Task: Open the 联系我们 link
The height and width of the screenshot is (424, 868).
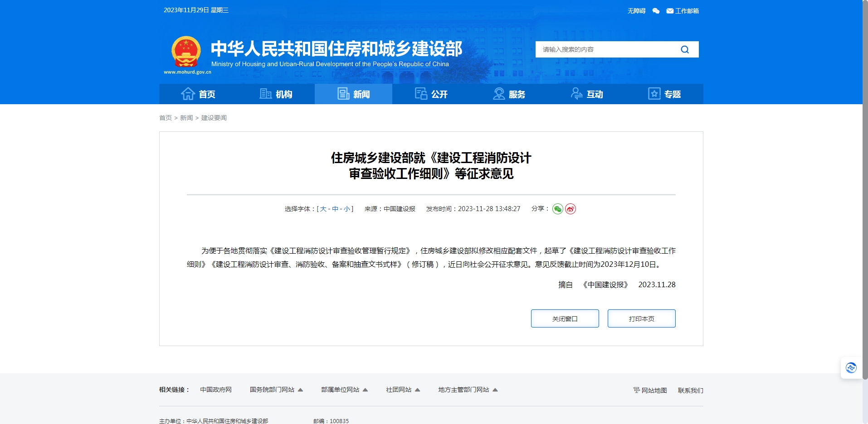Action: click(x=691, y=390)
